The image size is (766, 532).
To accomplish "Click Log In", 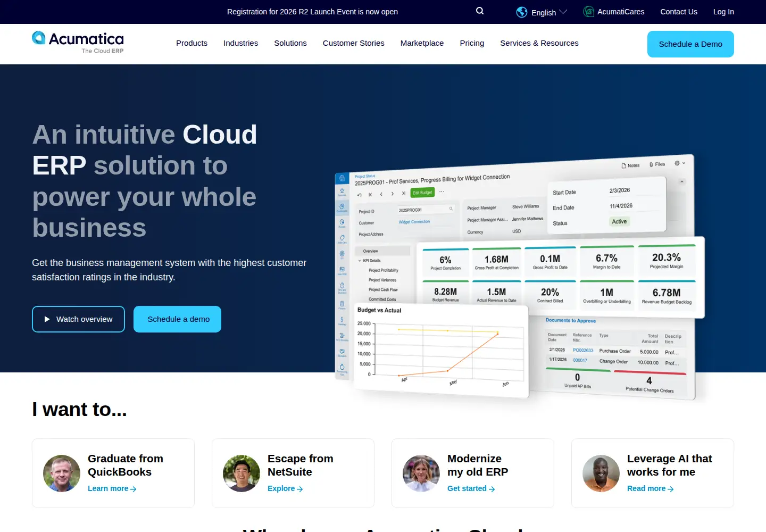I will (x=723, y=12).
